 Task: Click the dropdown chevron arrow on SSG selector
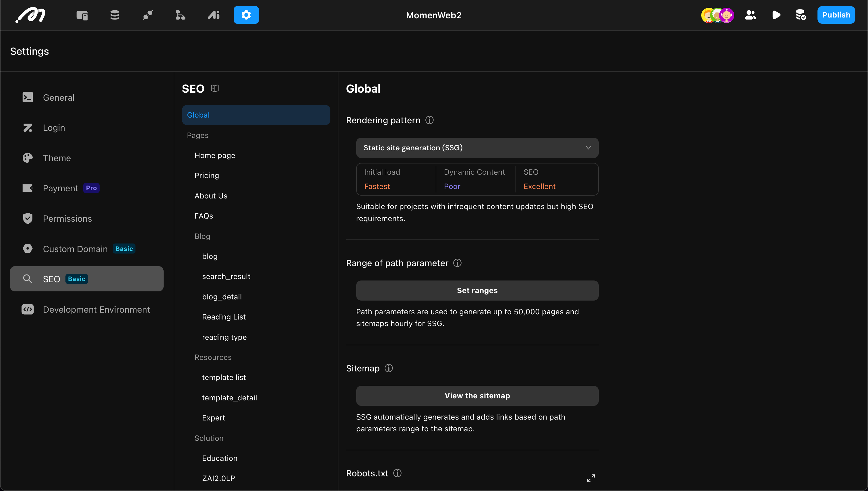point(588,148)
